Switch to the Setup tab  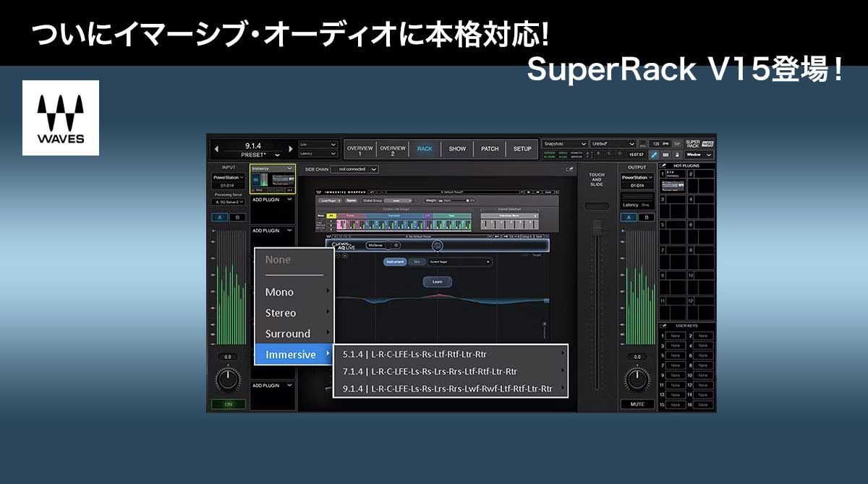tap(522, 149)
